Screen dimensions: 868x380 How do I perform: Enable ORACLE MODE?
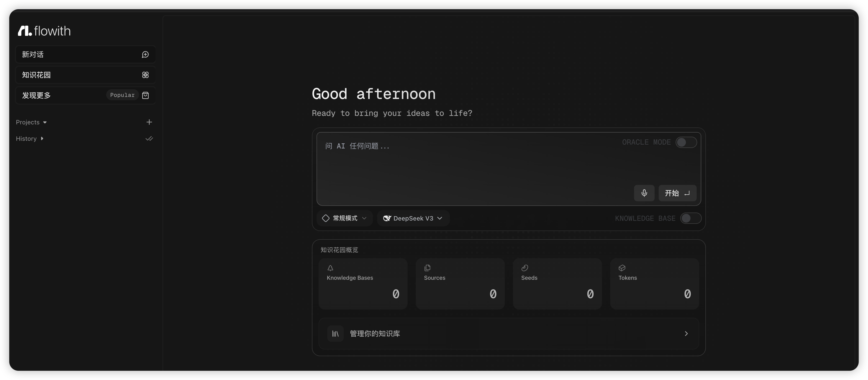tap(687, 142)
